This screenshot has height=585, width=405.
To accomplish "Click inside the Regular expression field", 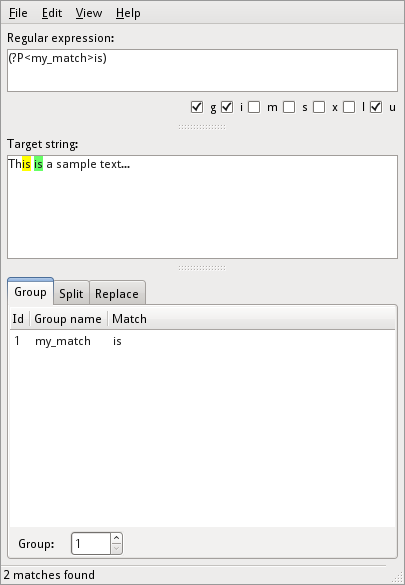I will (202, 71).
